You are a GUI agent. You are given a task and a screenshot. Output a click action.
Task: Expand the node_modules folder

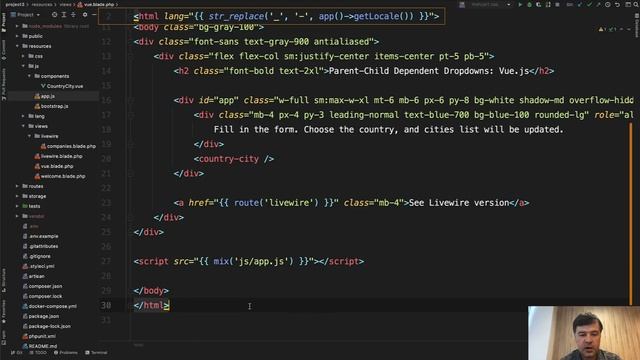[x=17, y=26]
